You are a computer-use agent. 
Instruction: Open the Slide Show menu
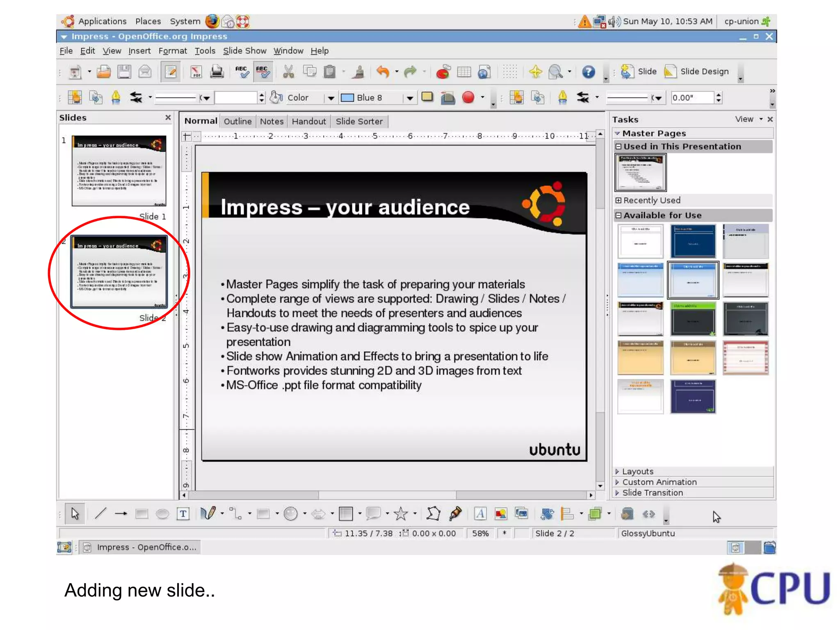pyautogui.click(x=244, y=51)
